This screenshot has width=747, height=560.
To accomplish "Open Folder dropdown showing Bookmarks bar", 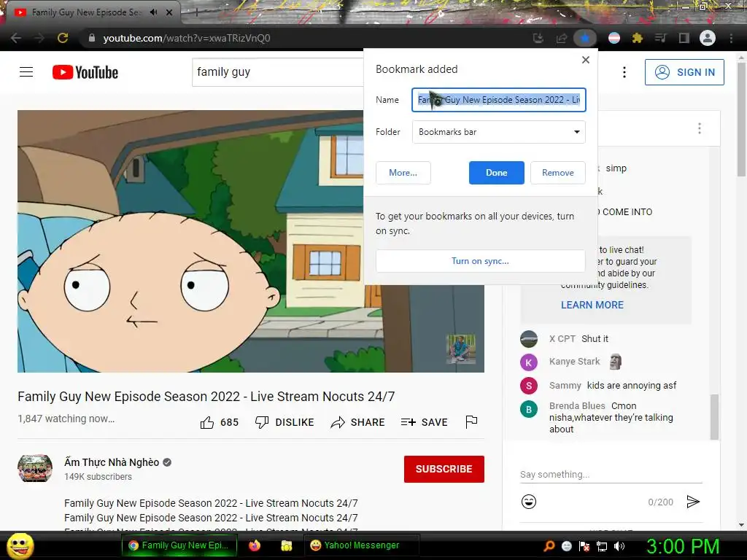I will coord(499,132).
